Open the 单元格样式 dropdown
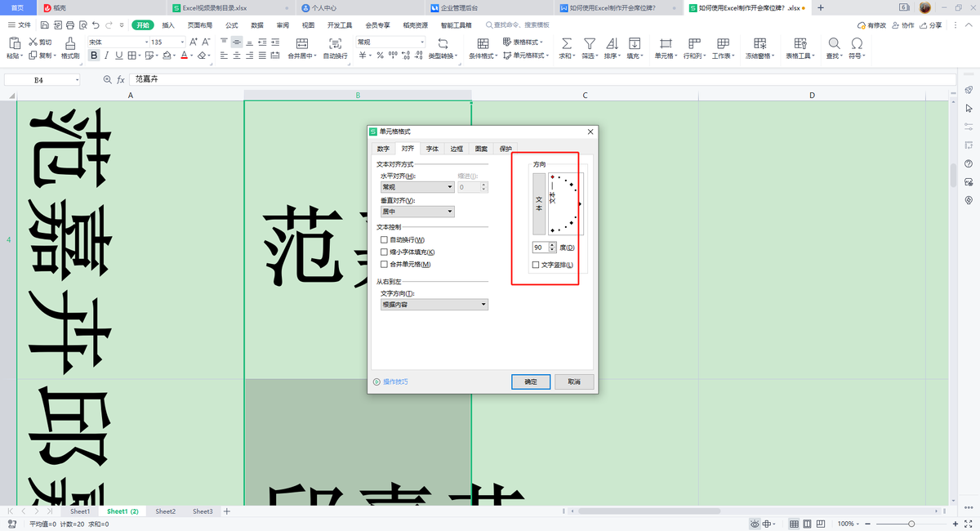The width and height of the screenshot is (980, 531). coord(526,56)
